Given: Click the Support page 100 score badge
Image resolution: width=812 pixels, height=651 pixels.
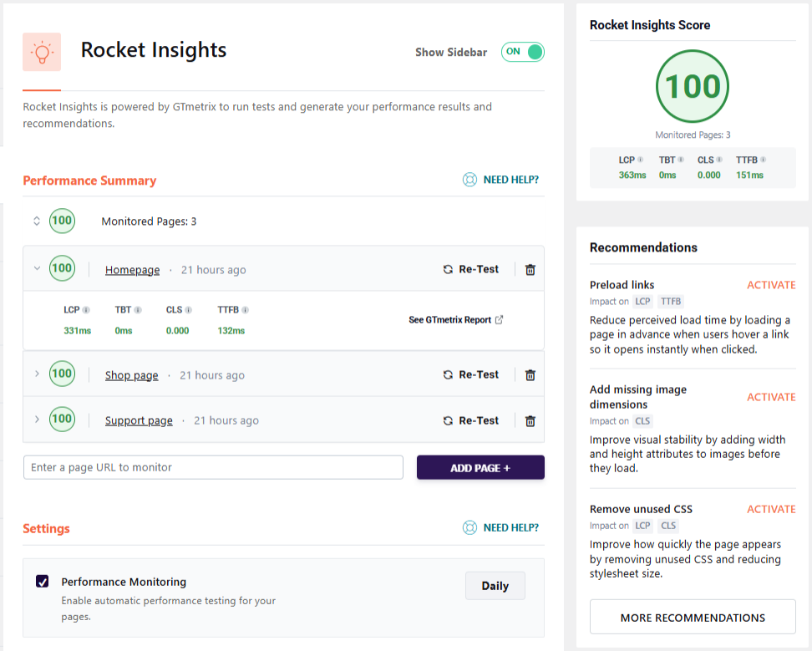Looking at the screenshot, I should coord(62,419).
